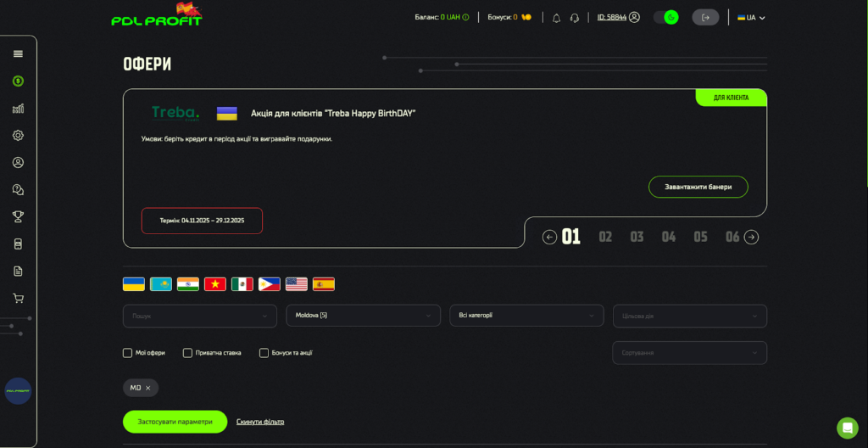Viewport: 868px width, 448px height.
Task: Click the "Застосувати параметри" button
Action: pos(175,422)
